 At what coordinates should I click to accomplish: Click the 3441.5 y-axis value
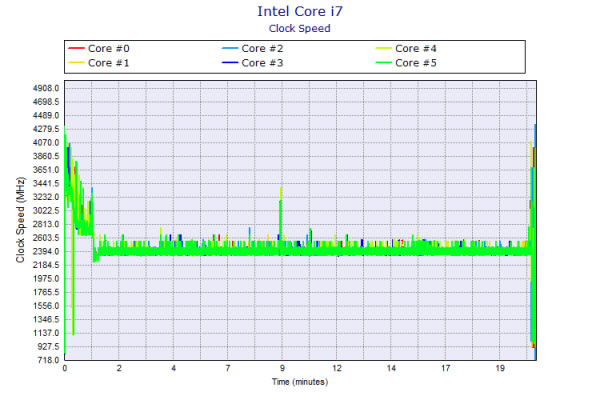[46, 183]
